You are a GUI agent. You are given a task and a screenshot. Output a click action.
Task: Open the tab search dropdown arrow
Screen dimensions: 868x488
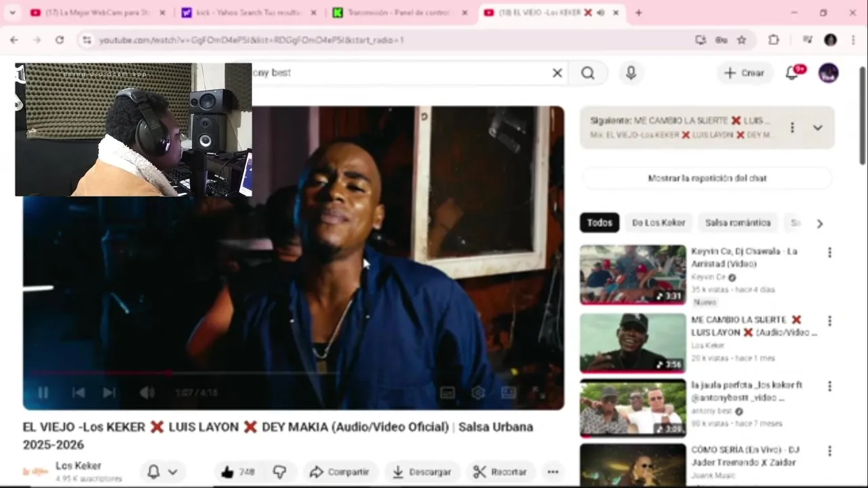click(12, 13)
